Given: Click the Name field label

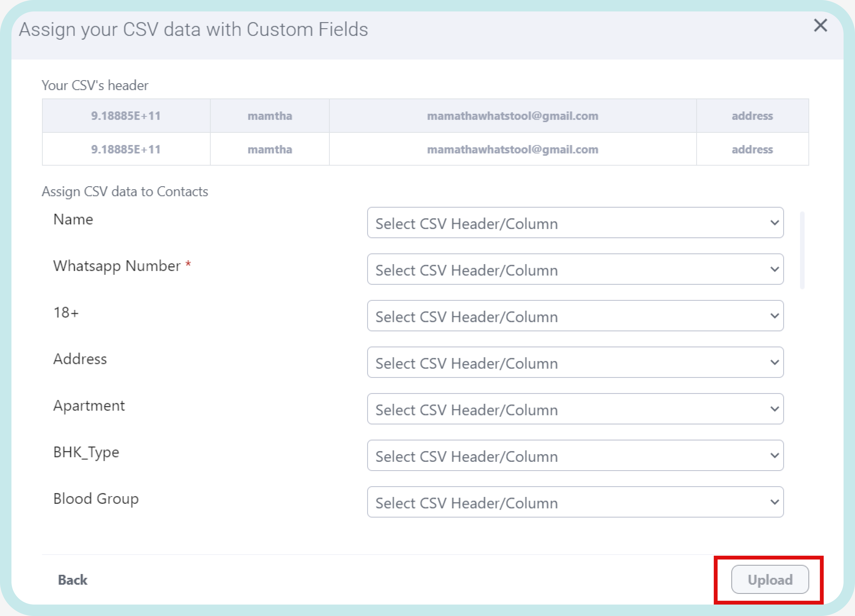Looking at the screenshot, I should [73, 219].
